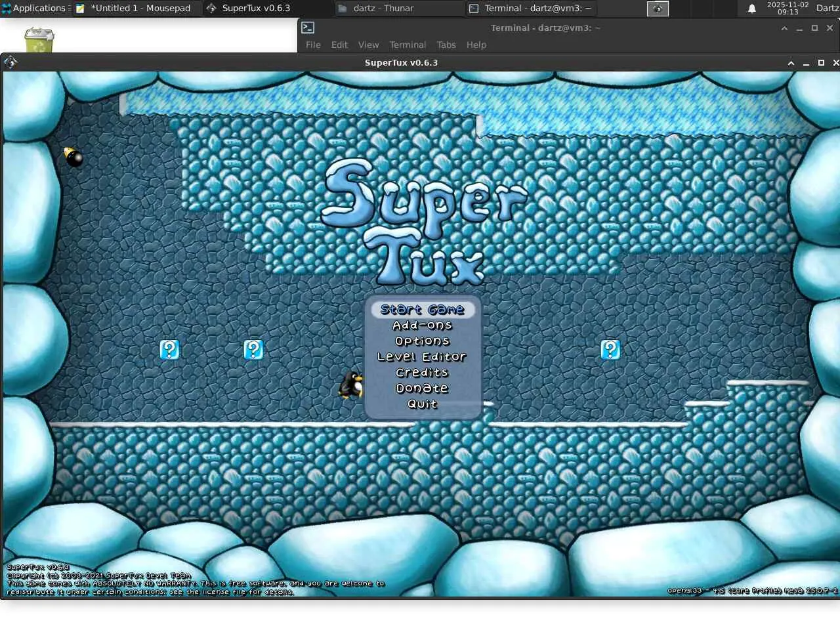Open the notification bell
The height and width of the screenshot is (630, 840).
click(x=752, y=9)
